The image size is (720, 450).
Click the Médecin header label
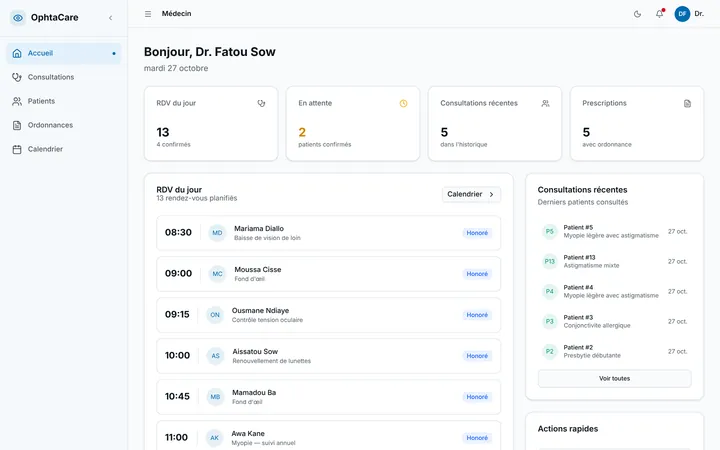(x=176, y=14)
